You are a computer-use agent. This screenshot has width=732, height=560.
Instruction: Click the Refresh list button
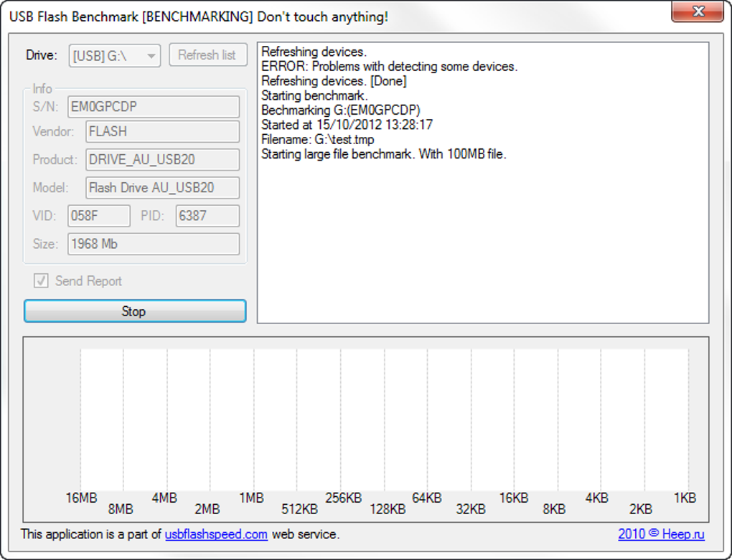coord(207,55)
